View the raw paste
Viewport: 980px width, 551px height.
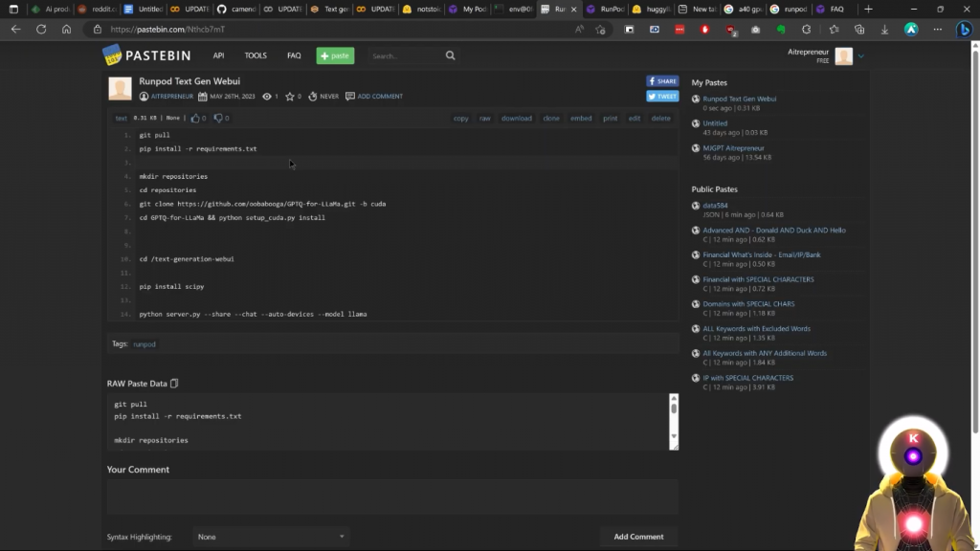point(485,118)
